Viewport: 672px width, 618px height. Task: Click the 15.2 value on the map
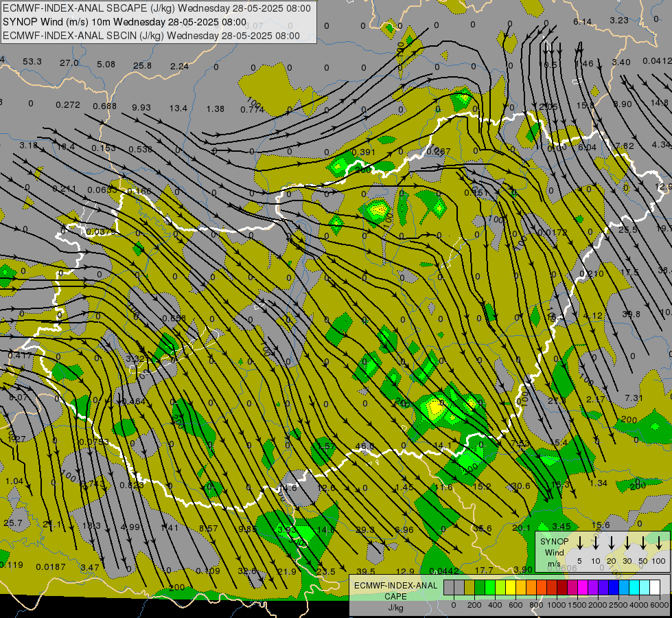(x=482, y=486)
